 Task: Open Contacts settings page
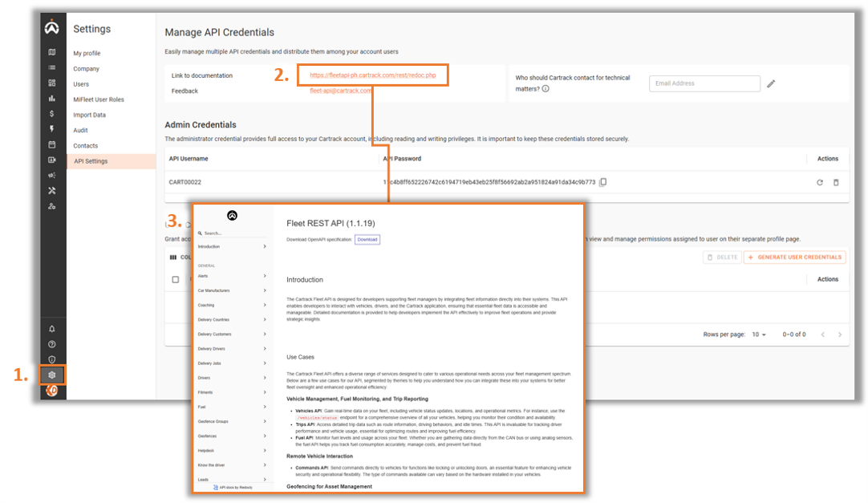coord(85,145)
